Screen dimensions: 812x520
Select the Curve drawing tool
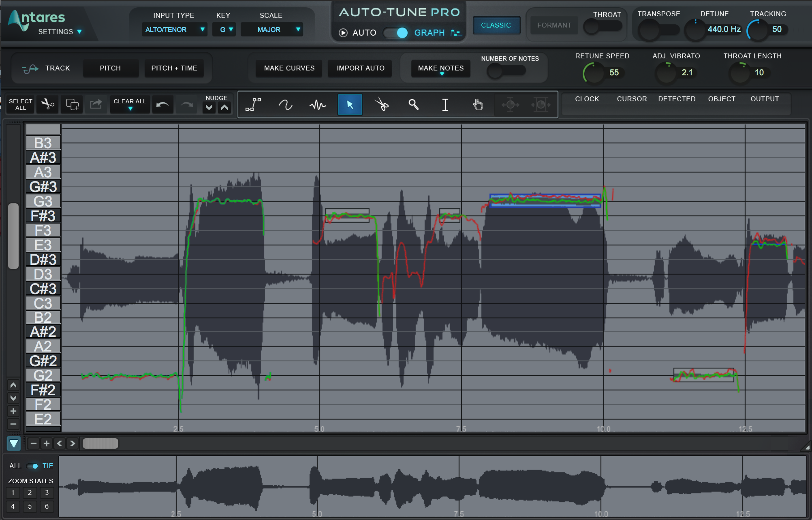click(286, 104)
